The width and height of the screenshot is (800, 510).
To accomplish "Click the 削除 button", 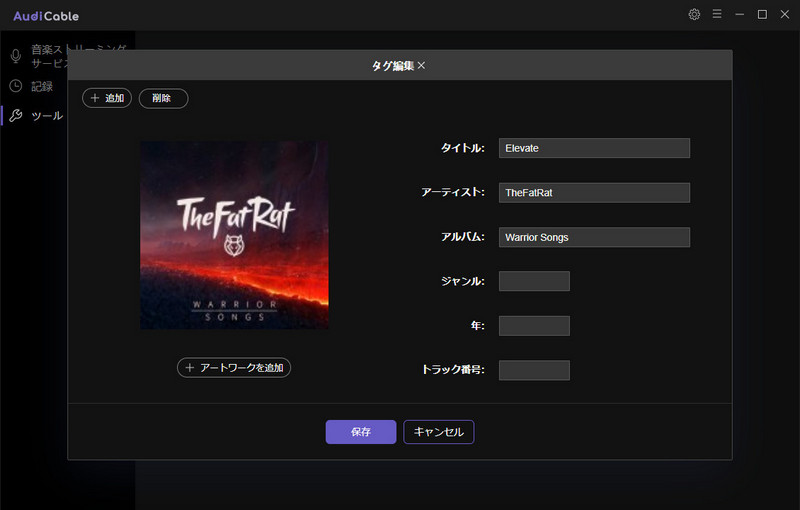I will pyautogui.click(x=163, y=98).
